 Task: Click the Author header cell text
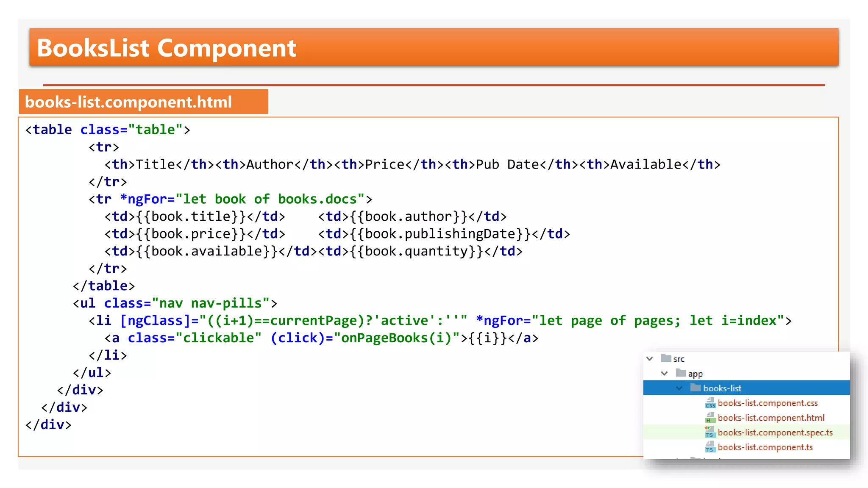270,164
